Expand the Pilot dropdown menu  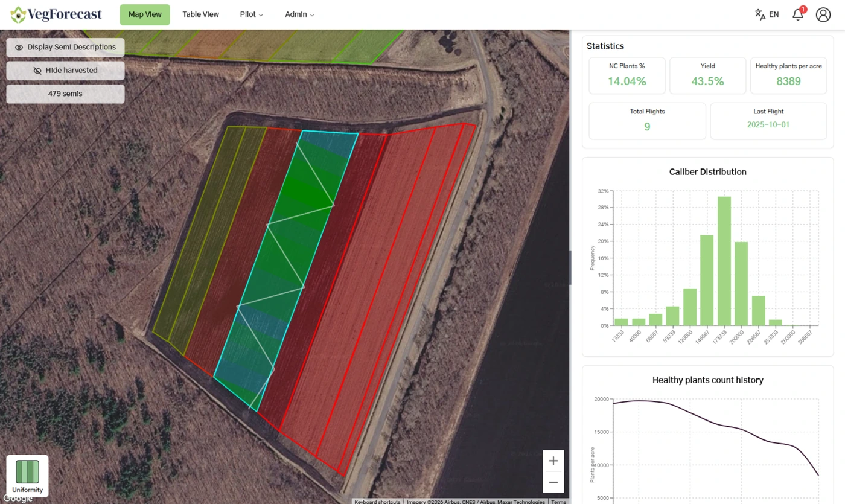(251, 14)
